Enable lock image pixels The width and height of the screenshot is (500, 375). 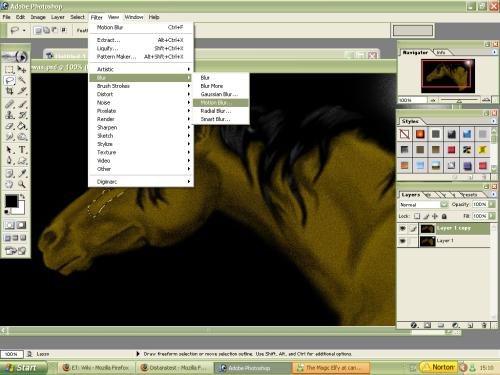pyautogui.click(x=426, y=216)
